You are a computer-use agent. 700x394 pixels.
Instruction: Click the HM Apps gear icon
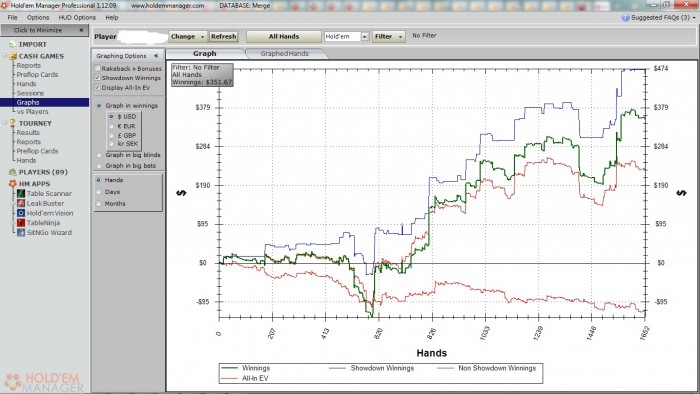coord(12,183)
